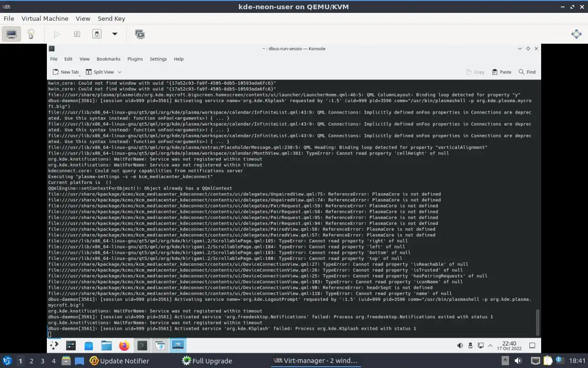This screenshot has width=588, height=368.
Task: Show virtual hardware details lightbulb icon
Action: tap(31, 34)
